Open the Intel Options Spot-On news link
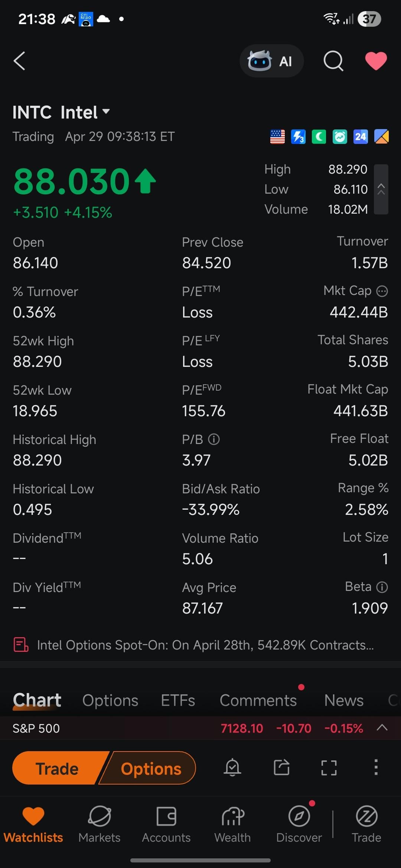Screen dimensions: 401x868 coord(205,645)
